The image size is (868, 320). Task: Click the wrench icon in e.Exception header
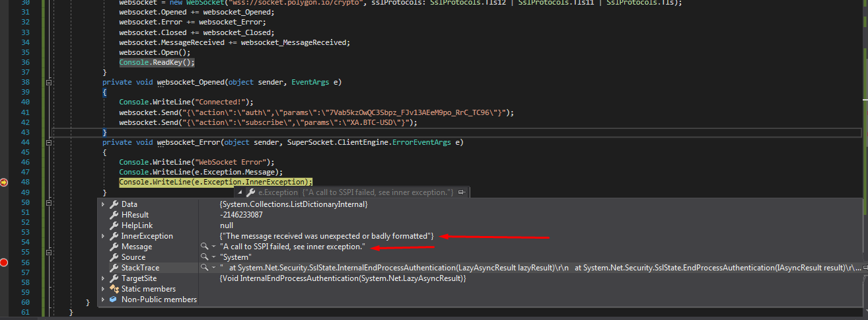pos(250,192)
